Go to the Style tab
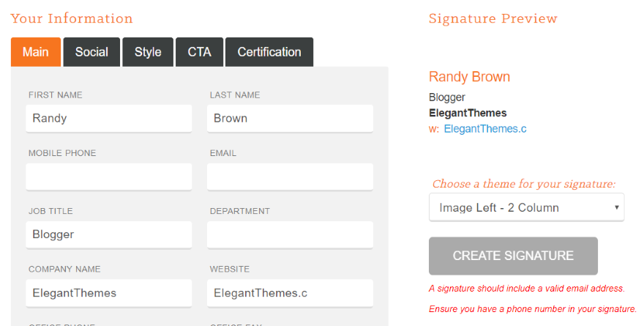Viewport: 644px width, 326px height. [148, 52]
